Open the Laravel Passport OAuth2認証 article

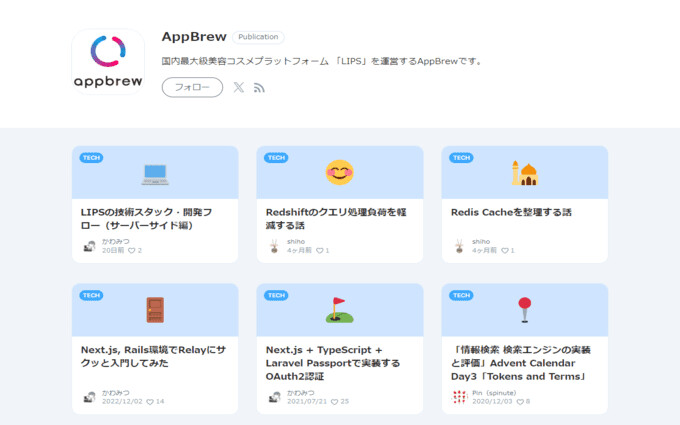333,363
